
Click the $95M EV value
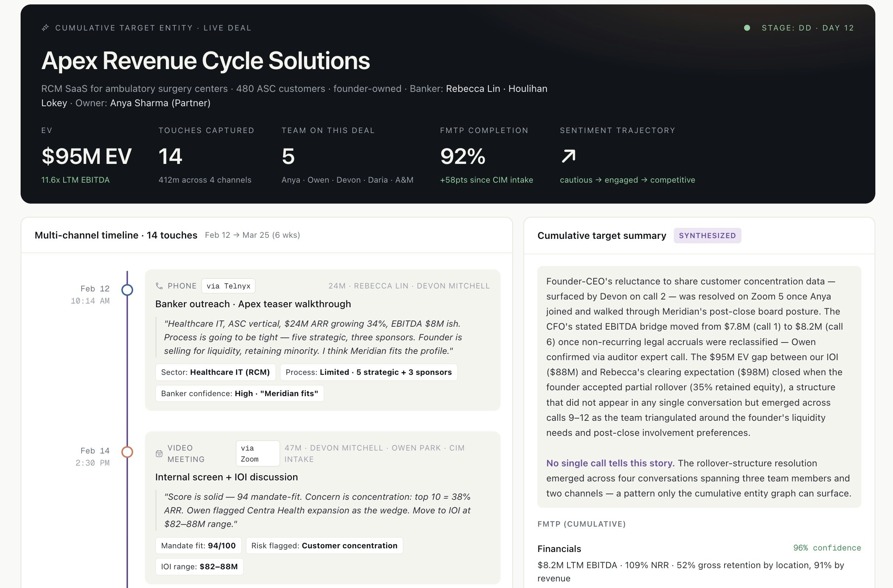coord(86,156)
